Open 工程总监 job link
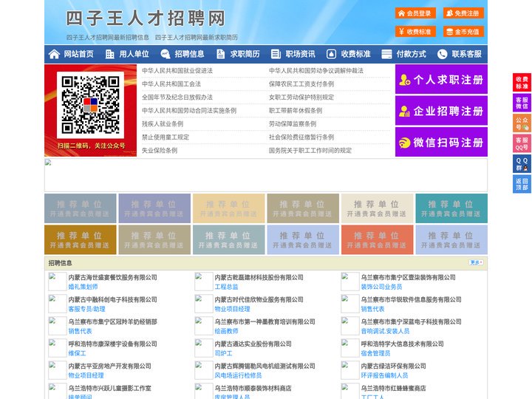The width and height of the screenshot is (532, 399). (226, 287)
